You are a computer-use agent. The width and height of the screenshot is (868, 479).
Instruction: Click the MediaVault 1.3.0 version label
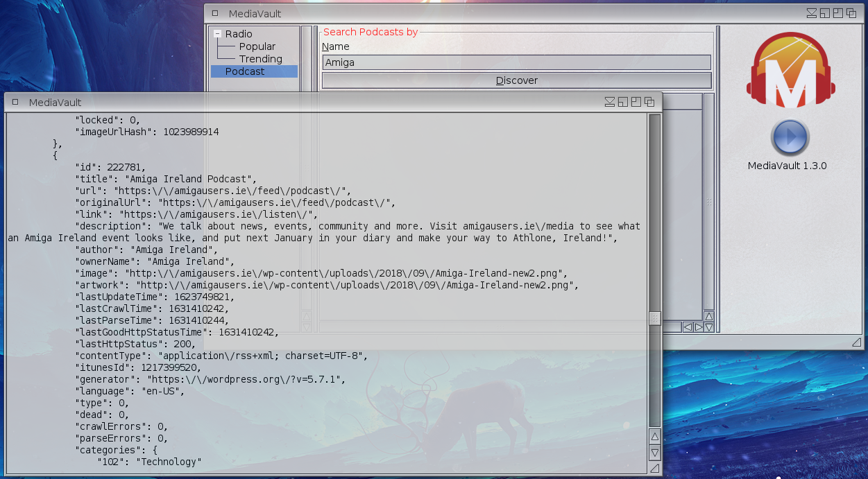[787, 166]
